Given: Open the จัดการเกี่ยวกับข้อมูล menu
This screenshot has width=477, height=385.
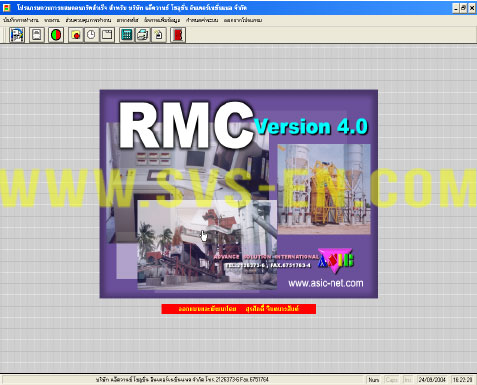Looking at the screenshot, I should pos(162,20).
